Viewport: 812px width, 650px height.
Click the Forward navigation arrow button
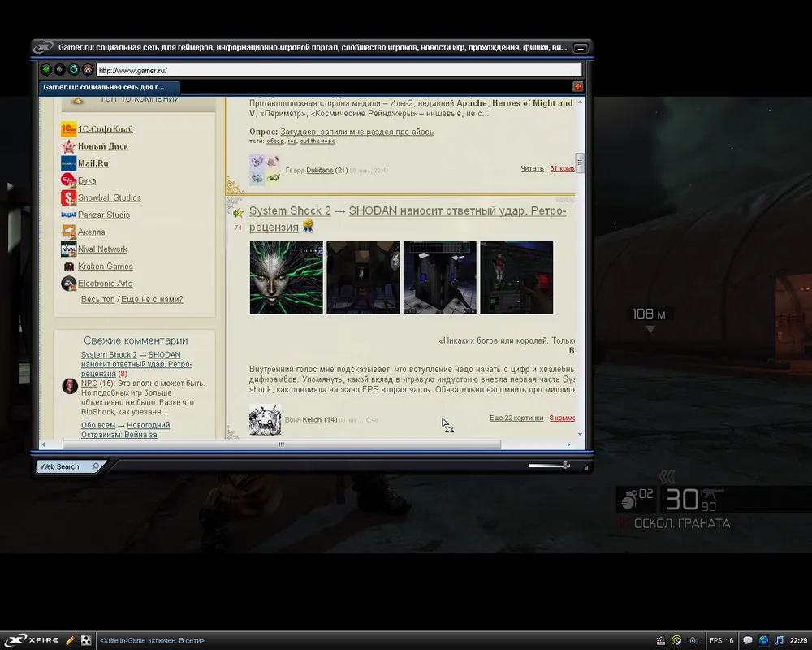click(x=60, y=70)
